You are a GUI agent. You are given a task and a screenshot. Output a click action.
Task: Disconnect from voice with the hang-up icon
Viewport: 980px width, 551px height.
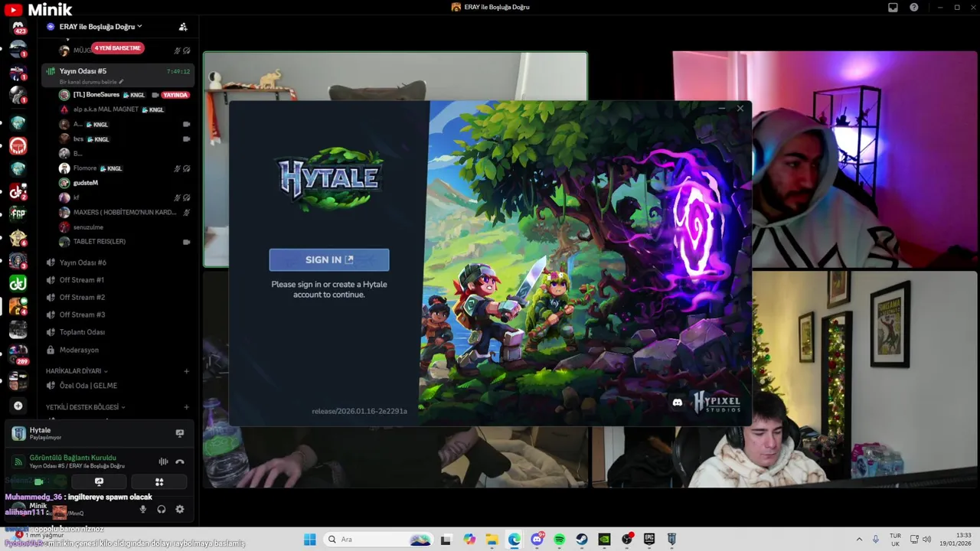(180, 461)
